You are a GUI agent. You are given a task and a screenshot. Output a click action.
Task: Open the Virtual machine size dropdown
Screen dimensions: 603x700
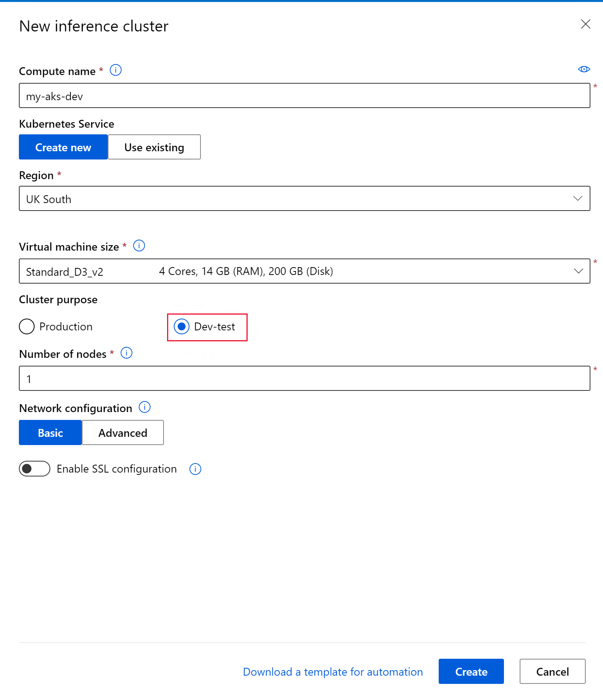coord(305,271)
